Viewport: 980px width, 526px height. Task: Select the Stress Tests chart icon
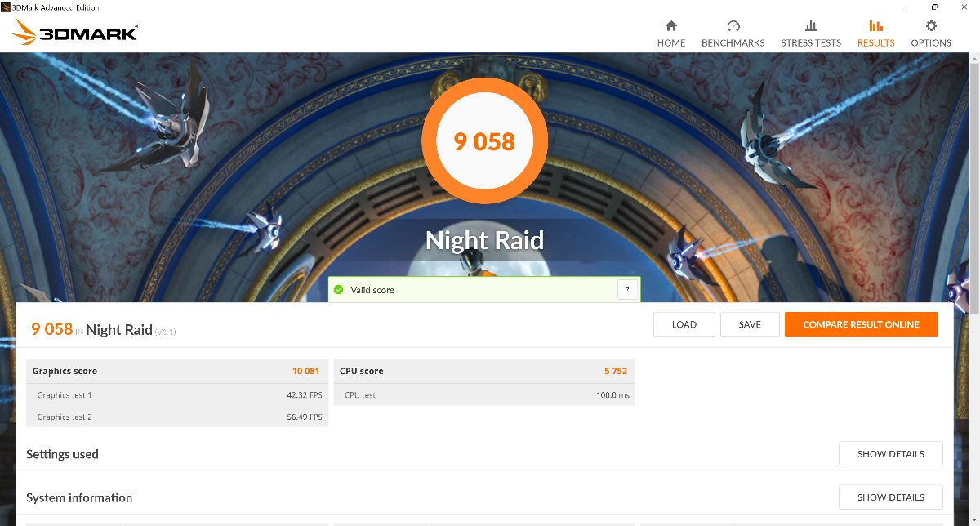tap(811, 26)
